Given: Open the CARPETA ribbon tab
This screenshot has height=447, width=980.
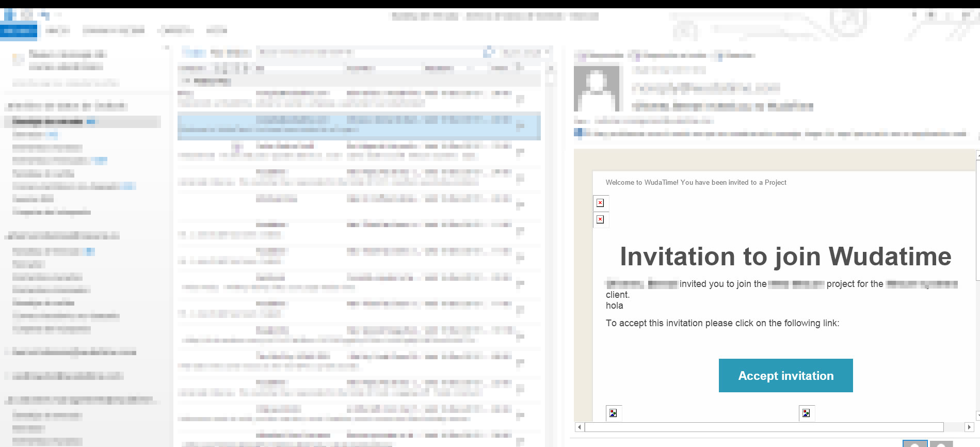Looking at the screenshot, I should [x=175, y=31].
